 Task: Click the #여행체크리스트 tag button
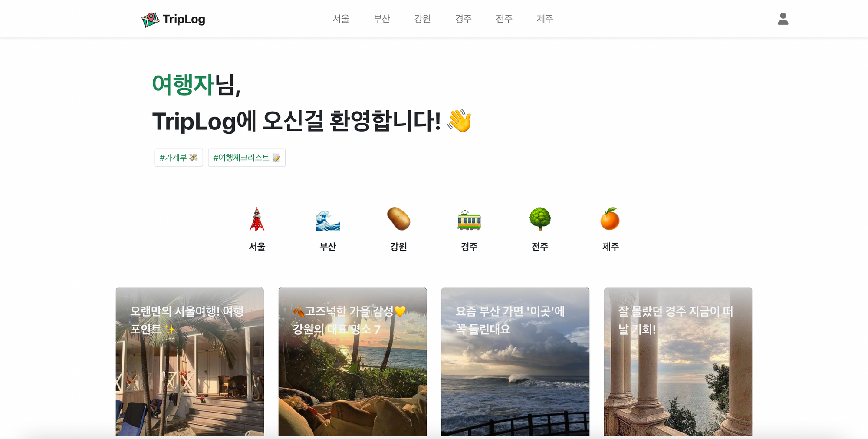pos(247,158)
